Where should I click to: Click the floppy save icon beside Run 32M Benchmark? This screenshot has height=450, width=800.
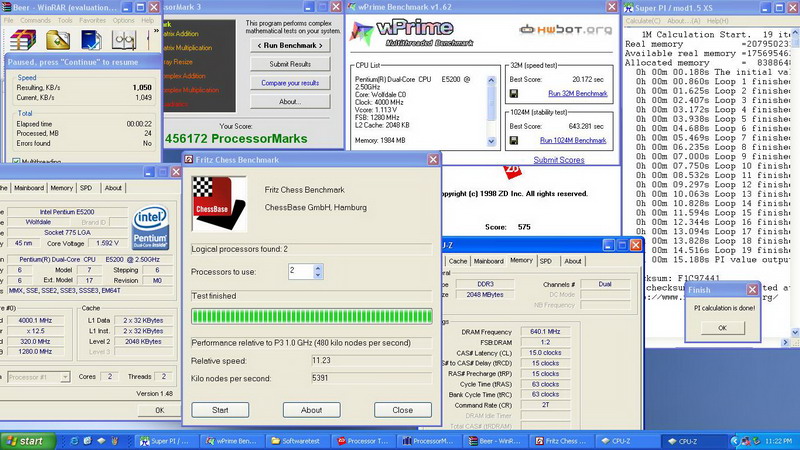[514, 93]
